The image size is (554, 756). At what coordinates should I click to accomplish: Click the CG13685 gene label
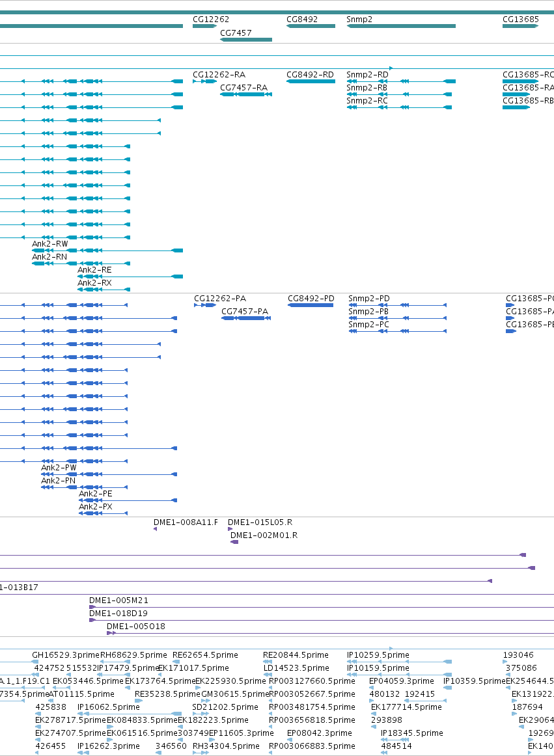(521, 20)
